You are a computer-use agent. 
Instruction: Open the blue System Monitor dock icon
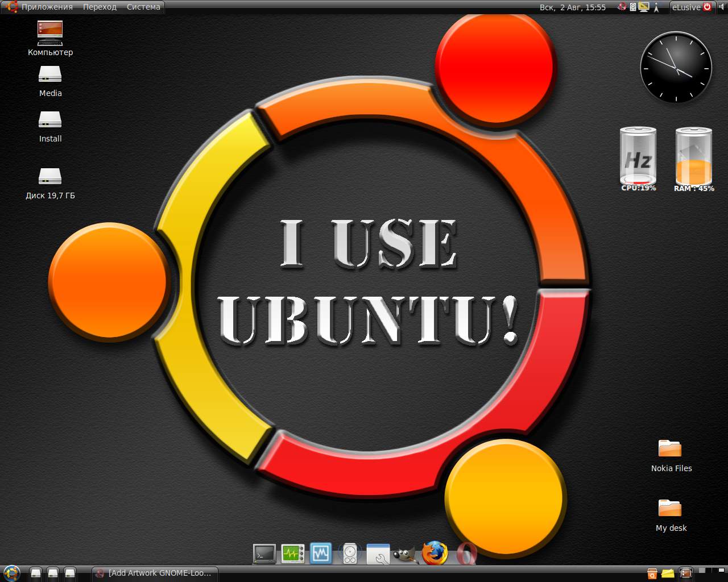coord(321,554)
